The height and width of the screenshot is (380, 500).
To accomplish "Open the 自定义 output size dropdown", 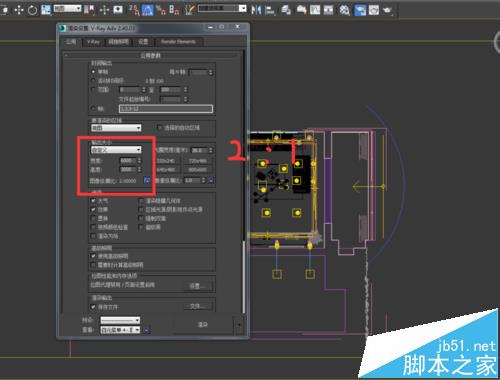I will coord(116,150).
